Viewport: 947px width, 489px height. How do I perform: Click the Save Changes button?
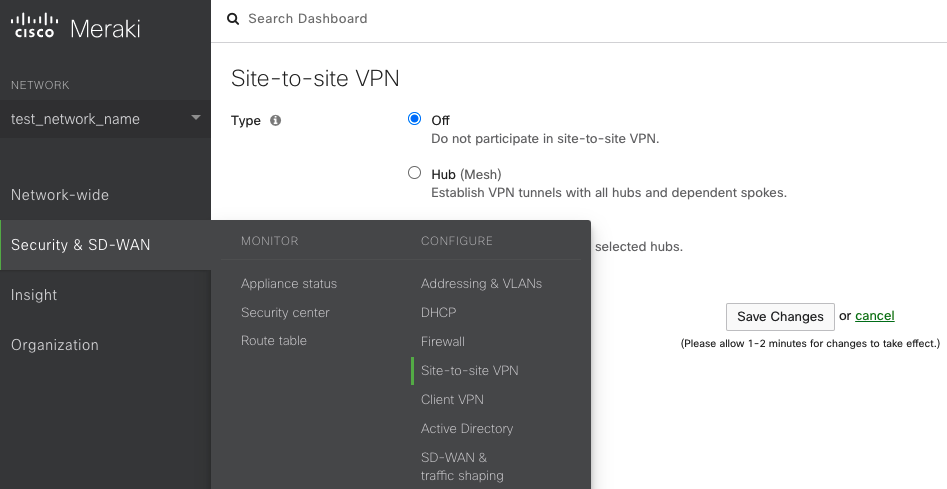click(x=780, y=316)
